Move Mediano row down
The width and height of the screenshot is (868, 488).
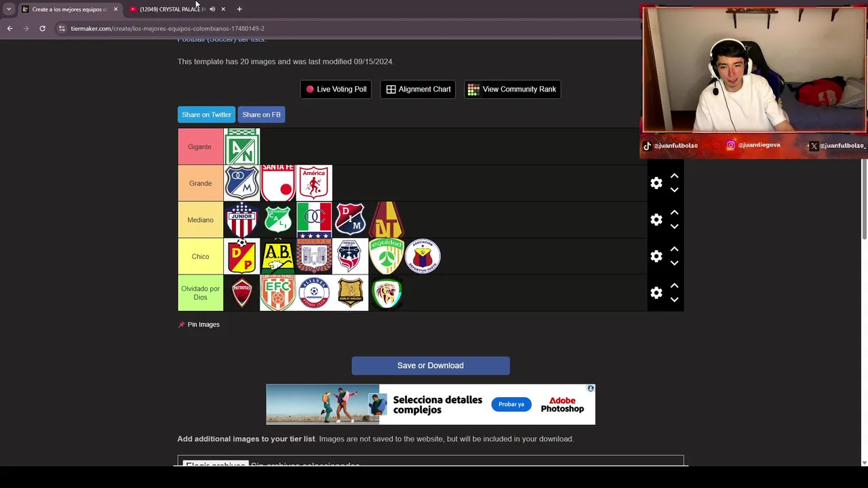tap(674, 227)
